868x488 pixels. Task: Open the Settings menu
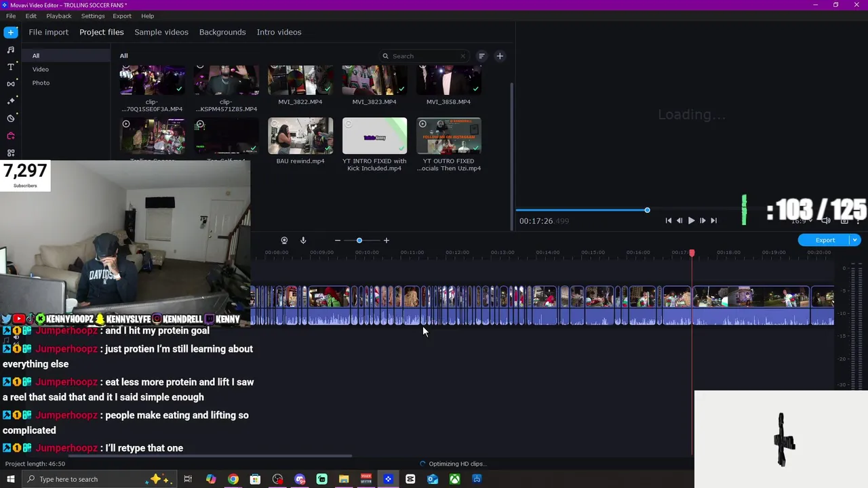pos(93,16)
